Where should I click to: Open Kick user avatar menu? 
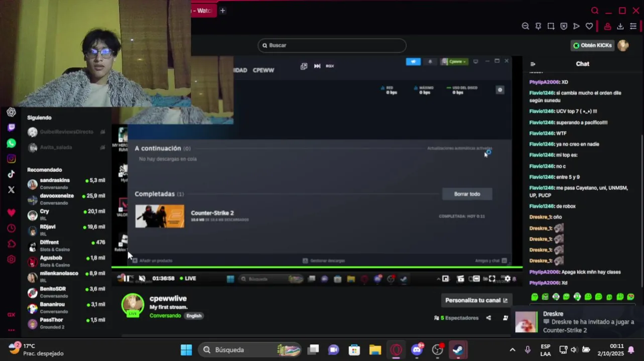623,46
